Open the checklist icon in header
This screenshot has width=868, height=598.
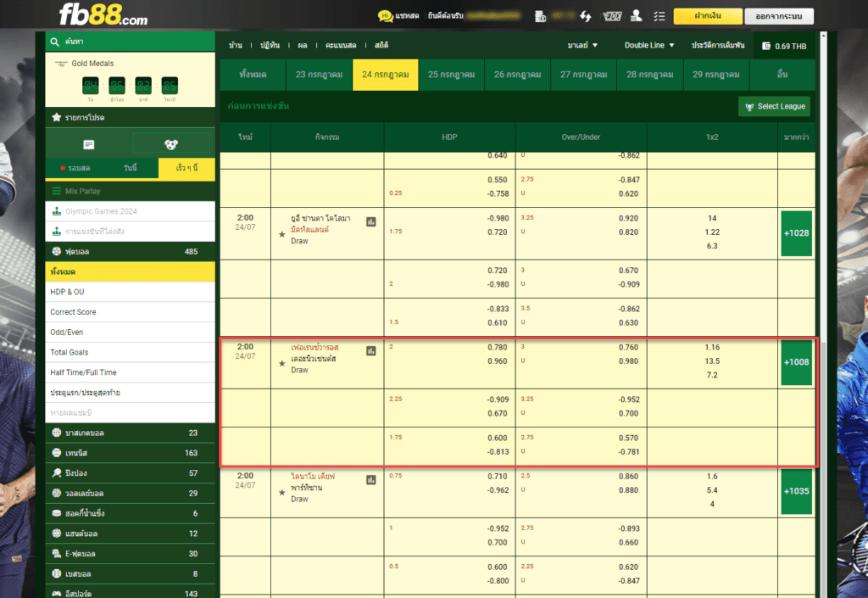point(659,16)
